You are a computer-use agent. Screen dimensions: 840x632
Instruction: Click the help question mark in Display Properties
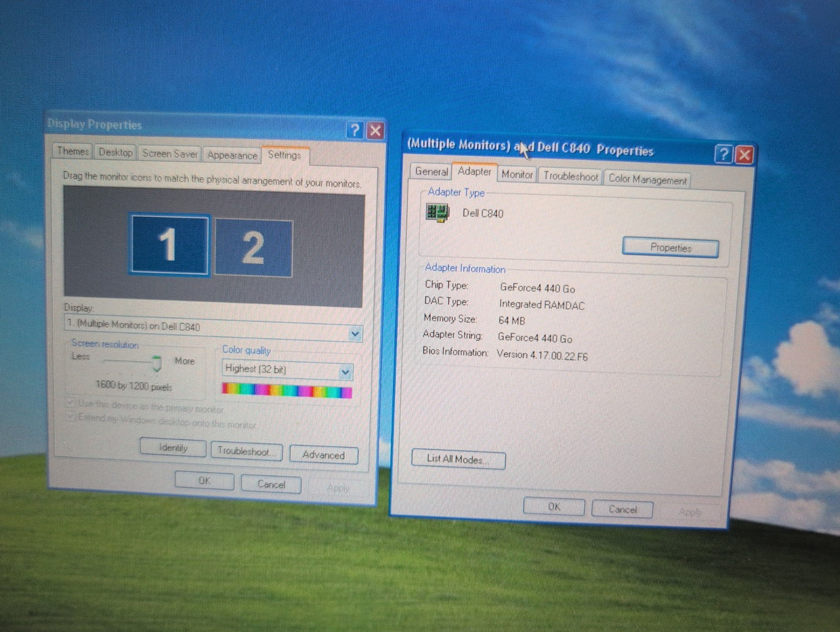click(355, 130)
